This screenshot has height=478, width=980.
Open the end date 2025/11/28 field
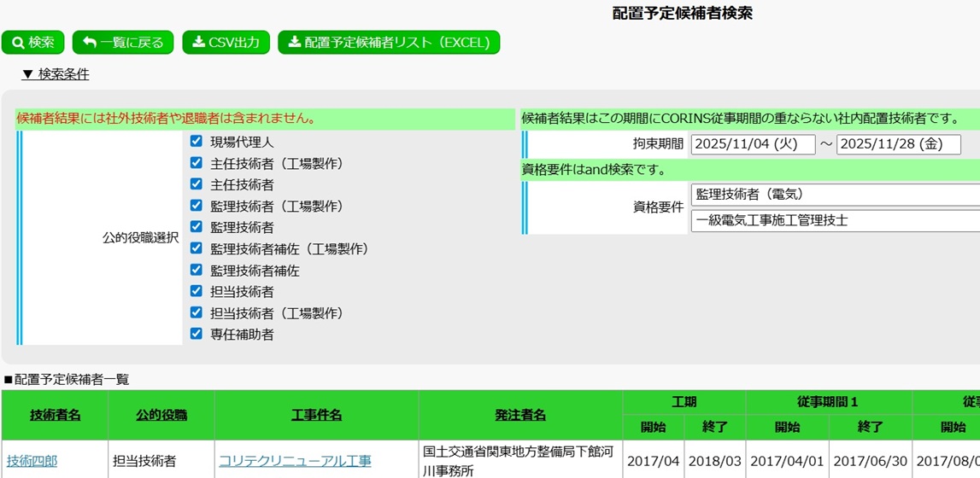[898, 144]
